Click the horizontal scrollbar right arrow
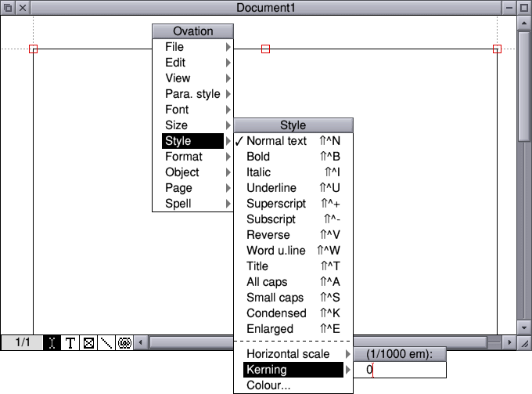The width and height of the screenshot is (532, 394). tap(509, 343)
